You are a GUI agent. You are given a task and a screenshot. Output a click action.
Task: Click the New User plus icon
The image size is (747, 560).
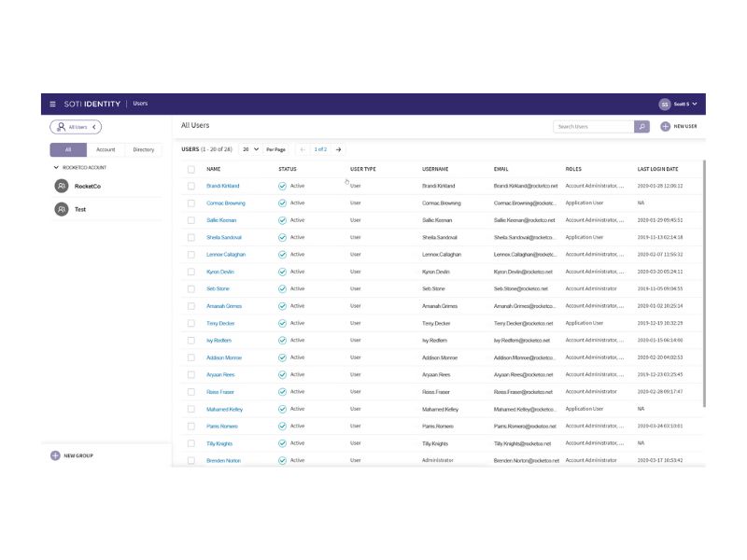(x=665, y=126)
